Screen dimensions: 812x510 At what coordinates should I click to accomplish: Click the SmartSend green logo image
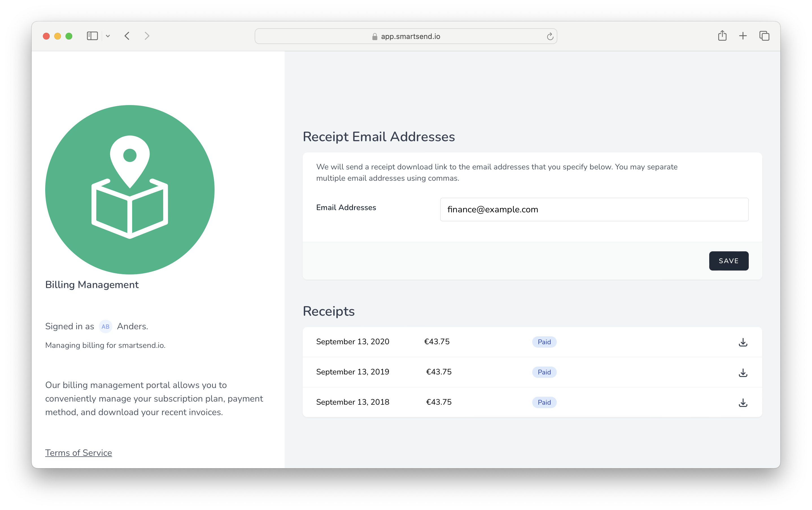point(130,189)
